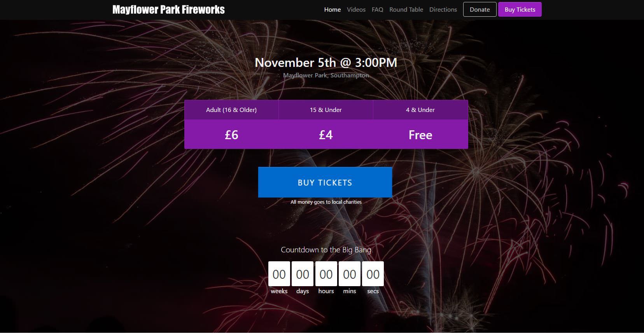Click the £4 child ticket price
The width and height of the screenshot is (644, 334).
click(325, 135)
